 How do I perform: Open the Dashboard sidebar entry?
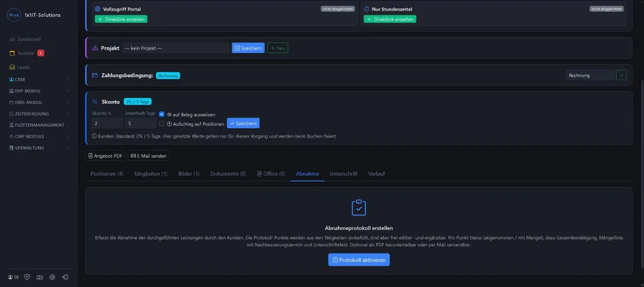click(x=25, y=39)
